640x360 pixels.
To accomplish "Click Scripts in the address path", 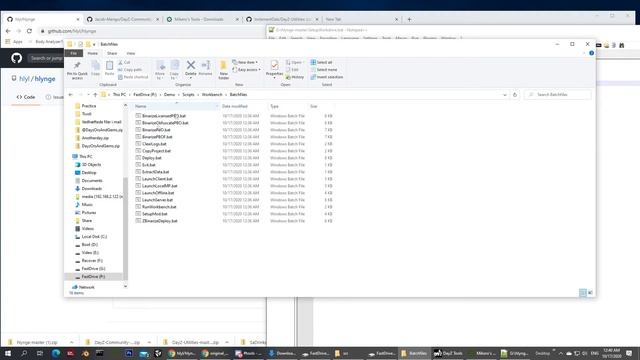I will coord(188,95).
